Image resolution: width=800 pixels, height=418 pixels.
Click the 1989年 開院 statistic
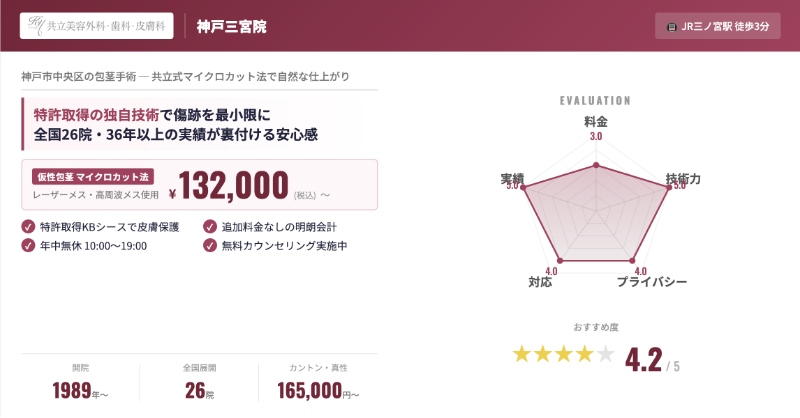pyautogui.click(x=80, y=389)
